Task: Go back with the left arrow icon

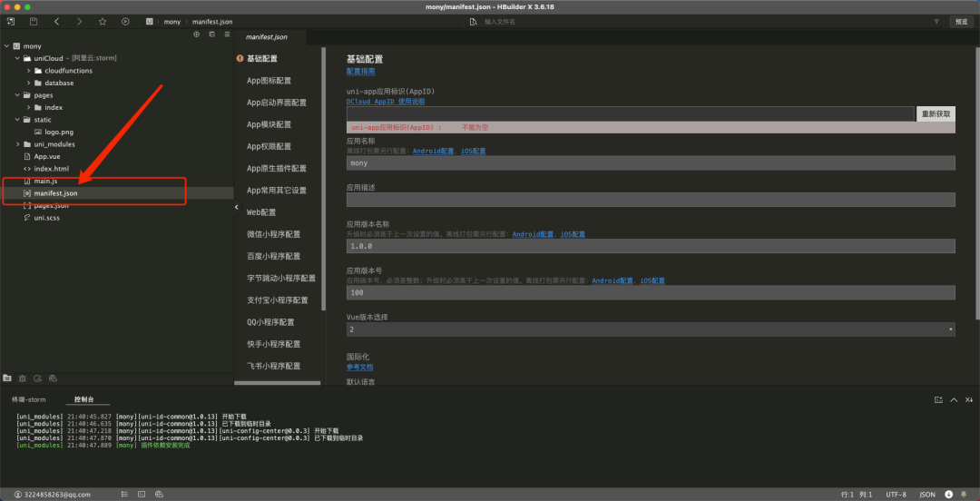Action: click(x=56, y=21)
